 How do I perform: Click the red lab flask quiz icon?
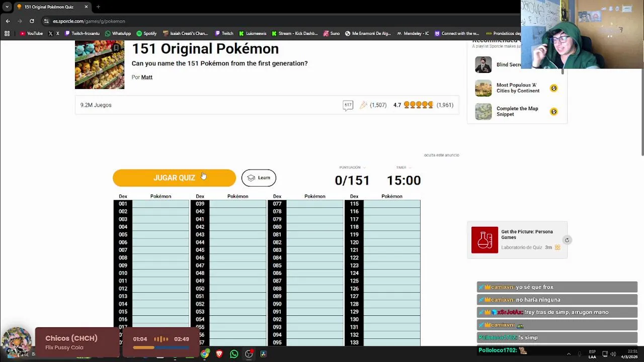click(485, 240)
